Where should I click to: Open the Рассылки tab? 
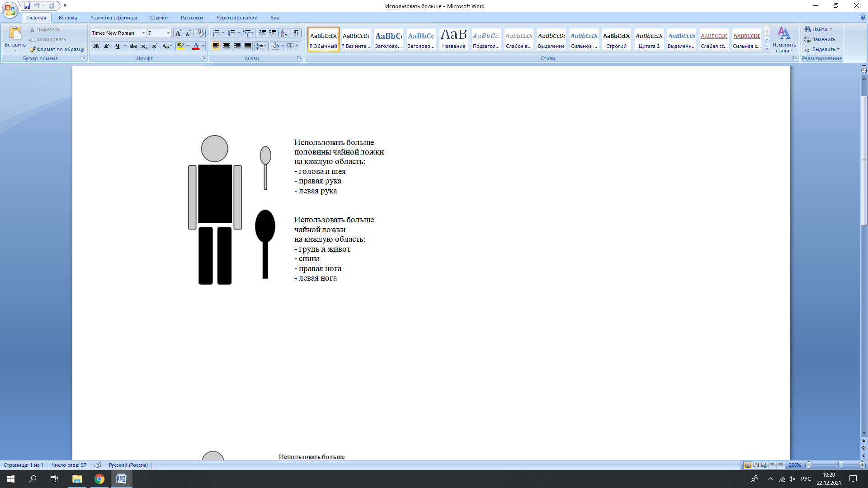[x=192, y=18]
